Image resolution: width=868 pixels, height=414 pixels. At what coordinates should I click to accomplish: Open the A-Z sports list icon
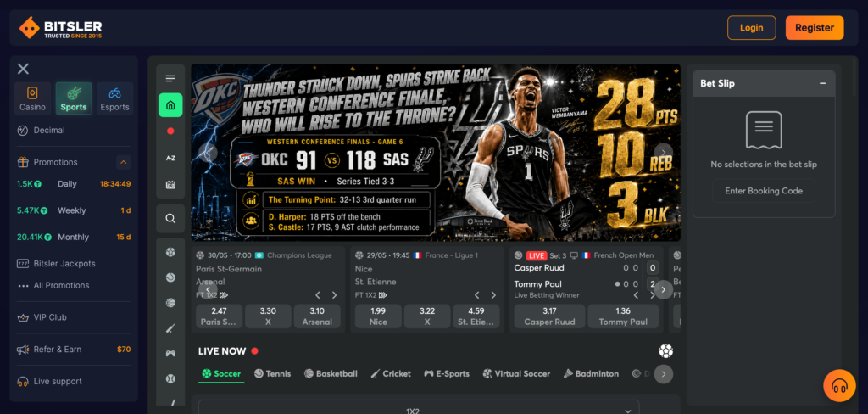[170, 158]
